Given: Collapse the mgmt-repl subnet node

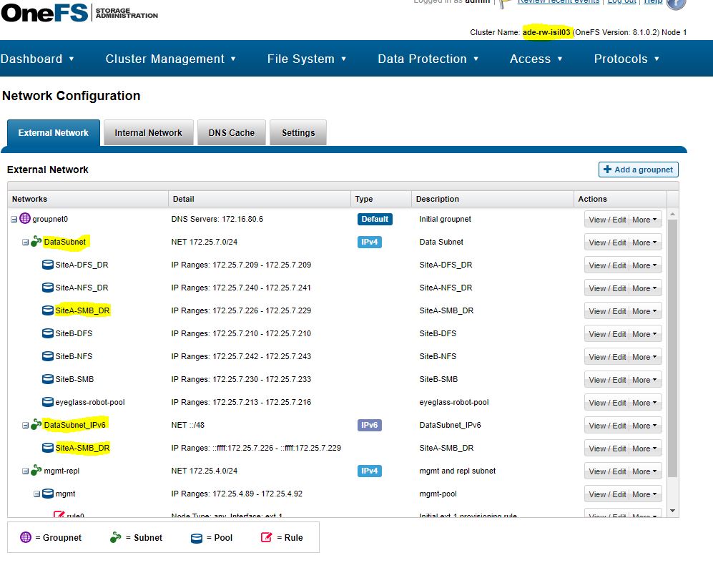Looking at the screenshot, I should pos(26,471).
